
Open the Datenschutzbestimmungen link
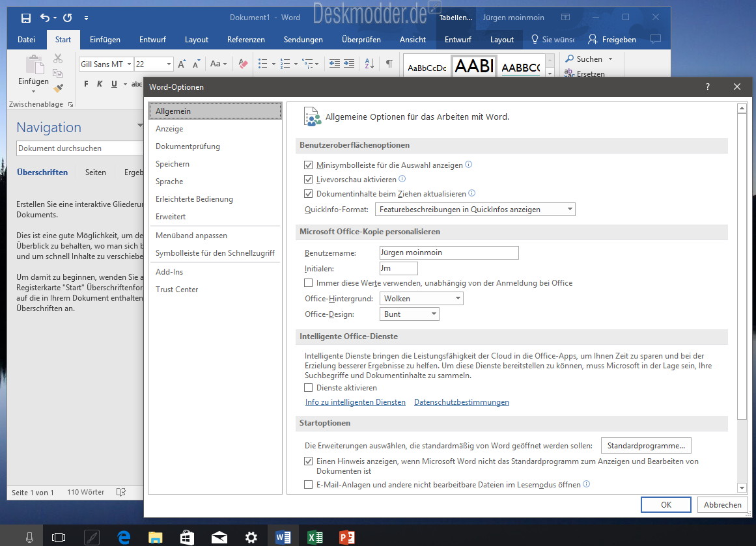pos(462,402)
